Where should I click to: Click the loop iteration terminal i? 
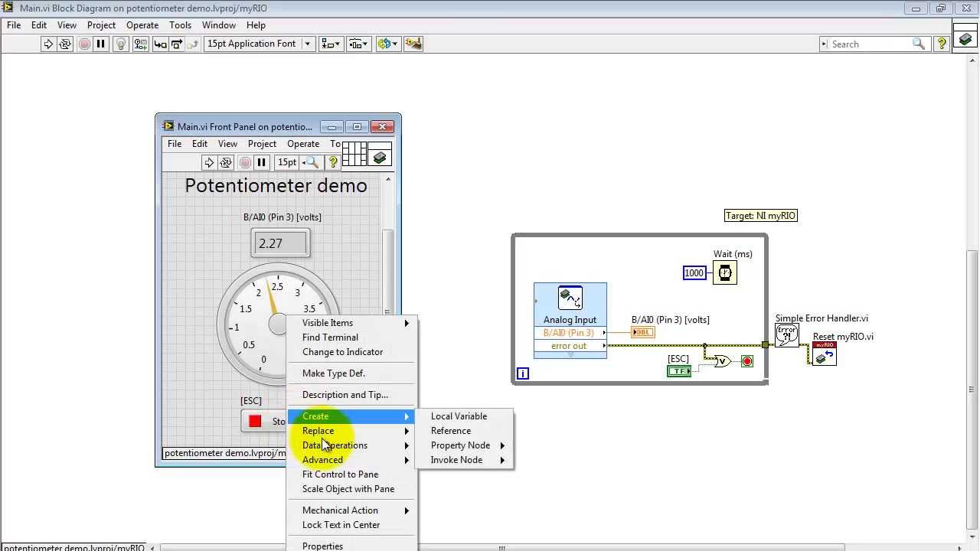point(523,373)
